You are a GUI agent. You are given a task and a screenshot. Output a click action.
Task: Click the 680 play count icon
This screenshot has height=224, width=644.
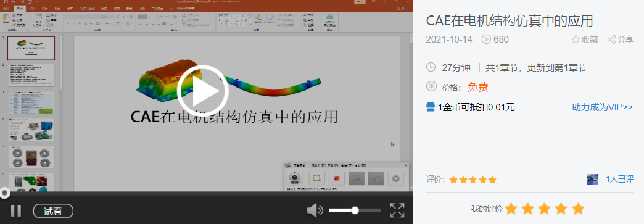(x=487, y=39)
